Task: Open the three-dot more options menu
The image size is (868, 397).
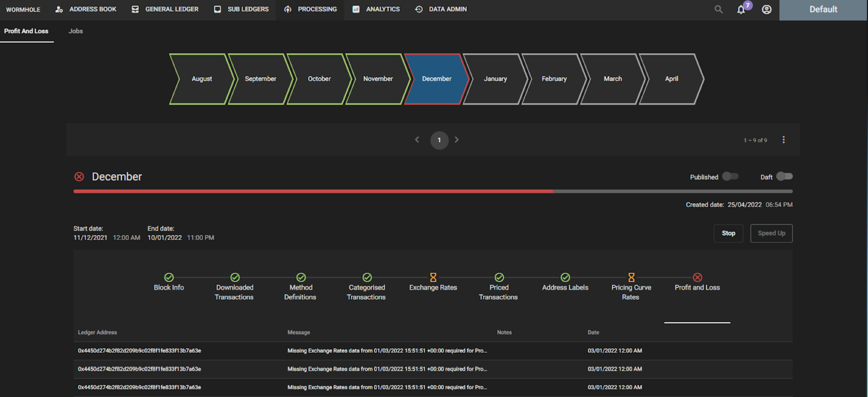Action: (783, 140)
